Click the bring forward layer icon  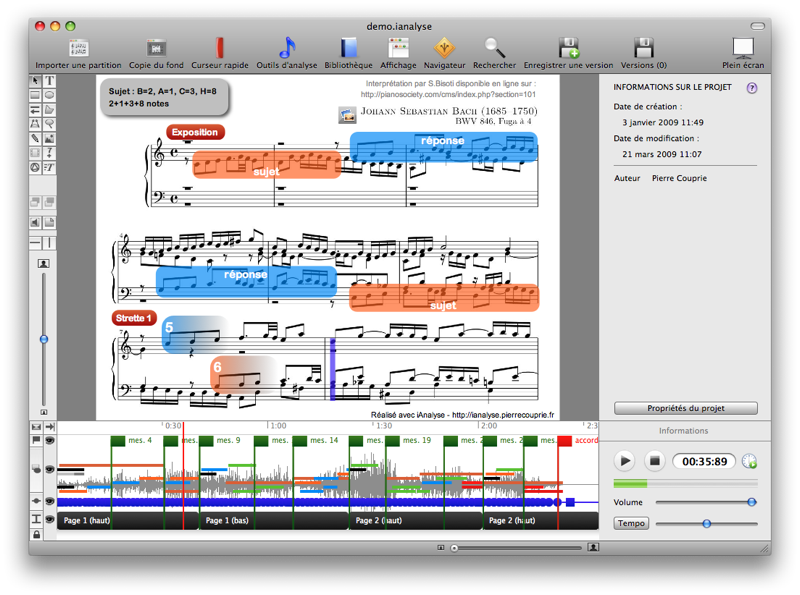[35, 202]
